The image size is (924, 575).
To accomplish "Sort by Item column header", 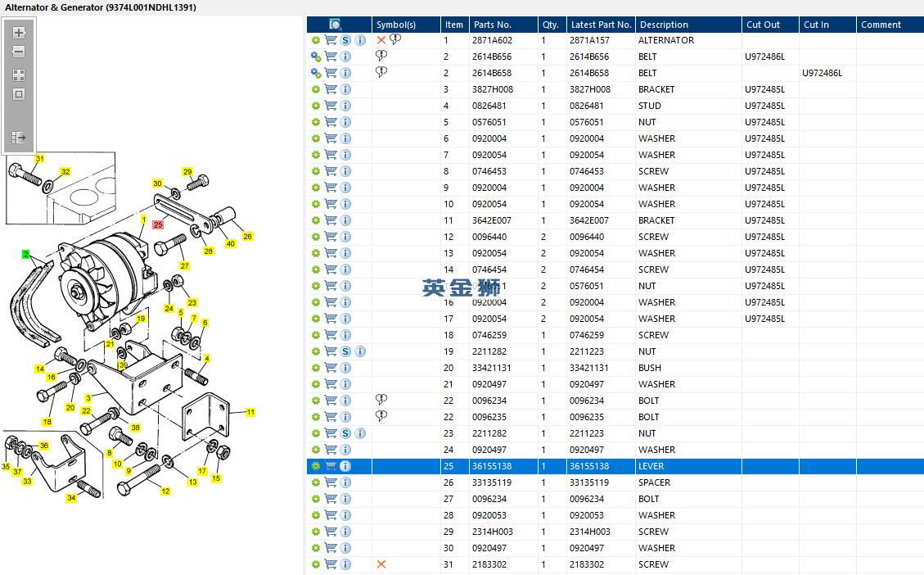I will 455,25.
